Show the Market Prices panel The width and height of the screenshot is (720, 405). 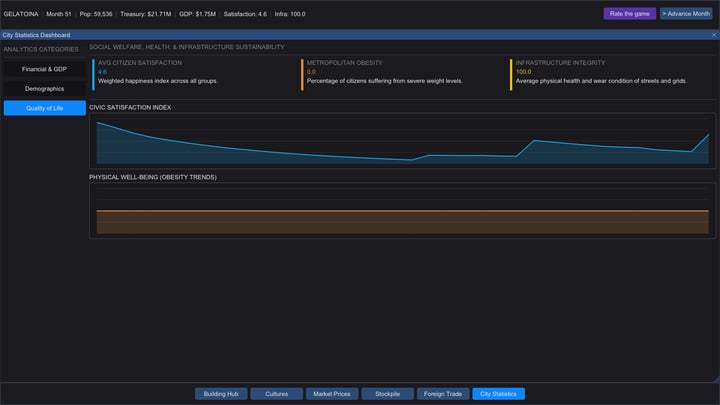click(x=332, y=394)
